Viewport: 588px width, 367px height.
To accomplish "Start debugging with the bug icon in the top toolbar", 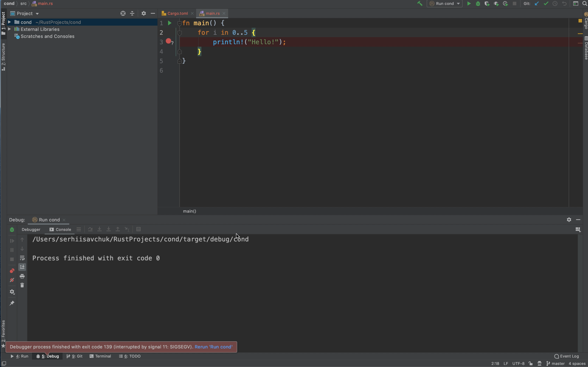I will coord(478,4).
